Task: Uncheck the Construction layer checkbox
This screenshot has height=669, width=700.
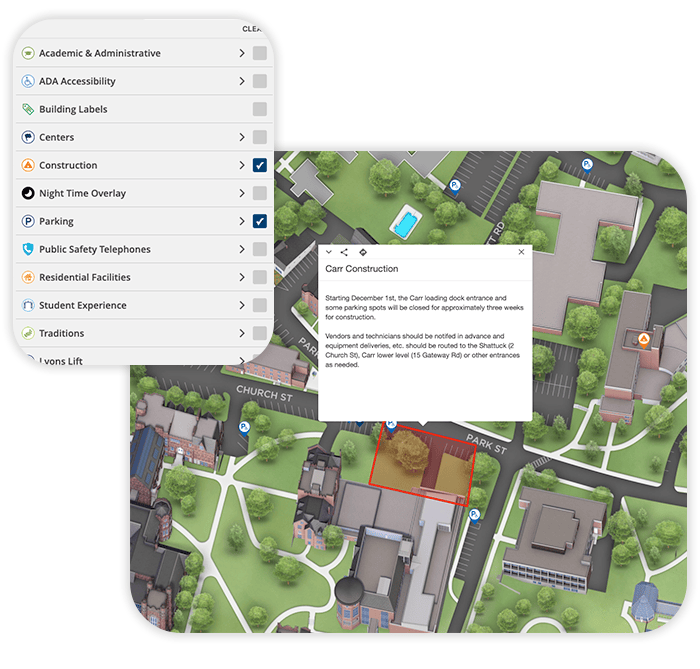Action: pyautogui.click(x=260, y=165)
